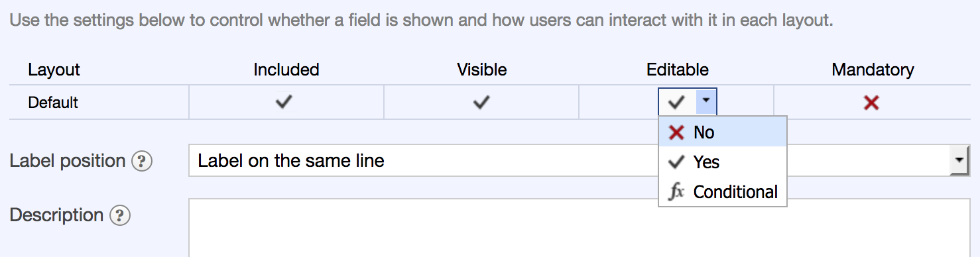Click the Visible column header
The image size is (980, 257).
coord(482,70)
